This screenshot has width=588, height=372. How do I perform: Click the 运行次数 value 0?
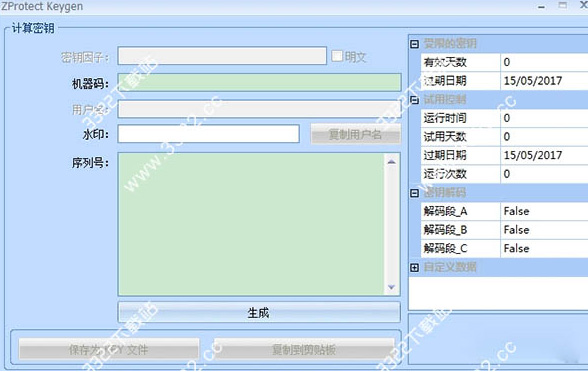coord(507,174)
